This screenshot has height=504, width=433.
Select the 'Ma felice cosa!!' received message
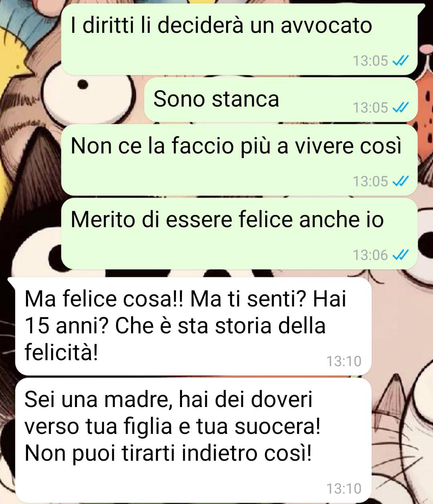[193, 327]
